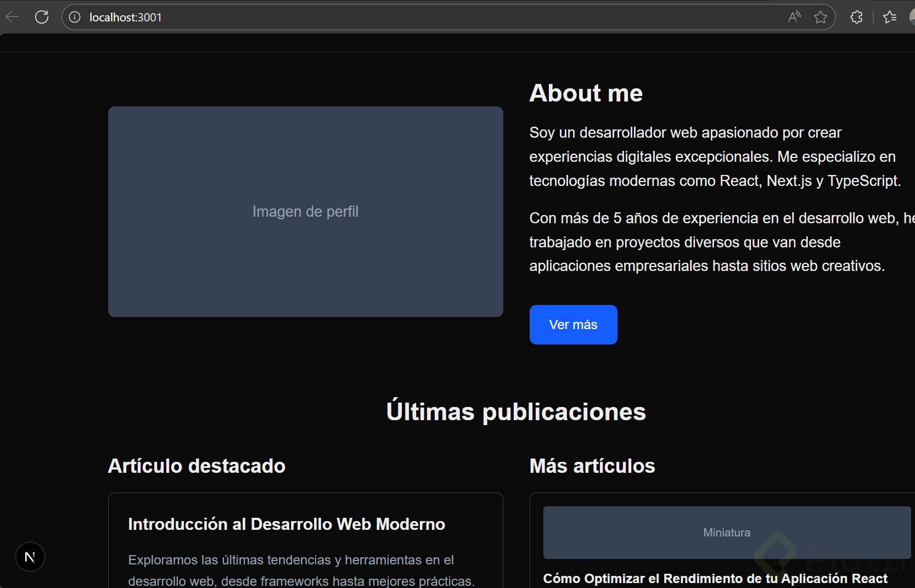Click the paragraph starting 'Con más de 5 años'

[x=722, y=242]
